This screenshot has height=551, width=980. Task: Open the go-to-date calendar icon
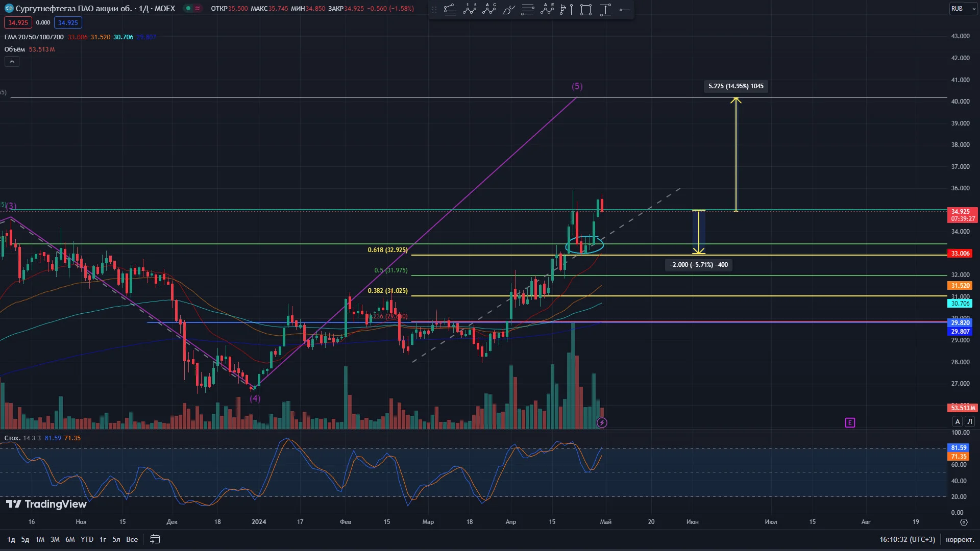click(155, 539)
